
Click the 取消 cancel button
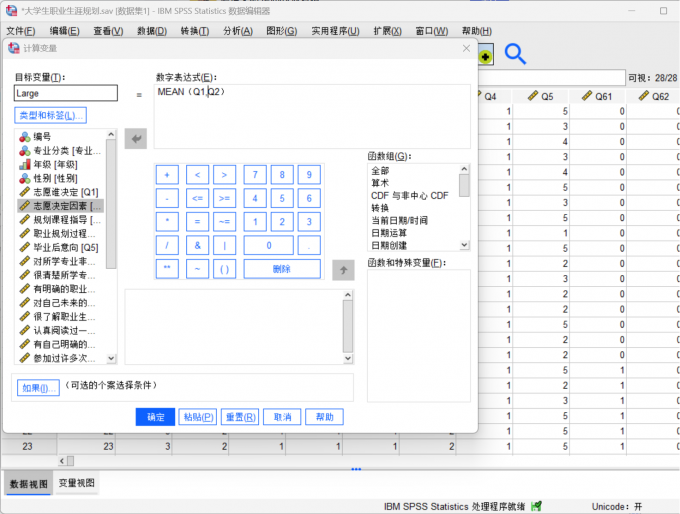[x=282, y=417]
